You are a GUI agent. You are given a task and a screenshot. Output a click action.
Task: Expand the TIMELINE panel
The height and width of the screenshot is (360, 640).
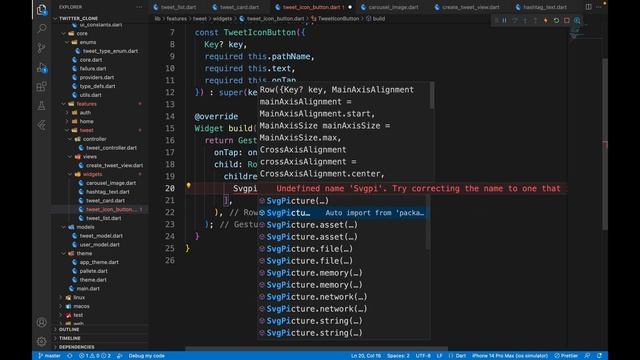tap(69, 338)
